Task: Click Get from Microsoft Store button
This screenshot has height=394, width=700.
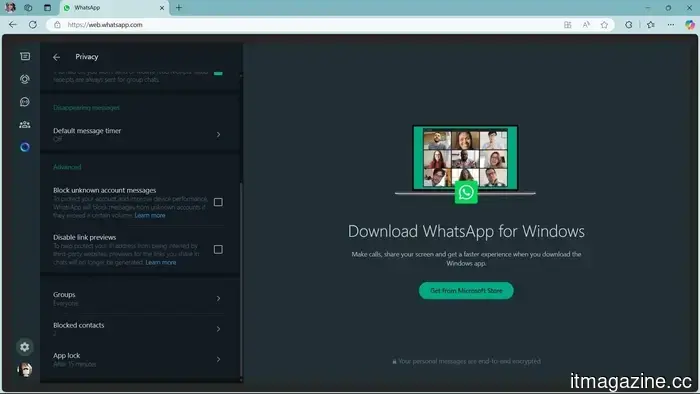Action: (x=466, y=290)
